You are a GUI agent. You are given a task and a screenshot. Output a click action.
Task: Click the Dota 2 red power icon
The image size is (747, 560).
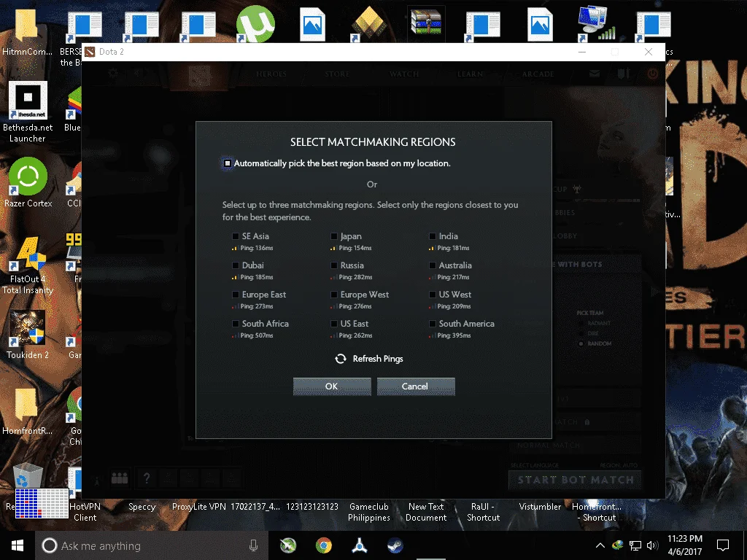point(653,74)
